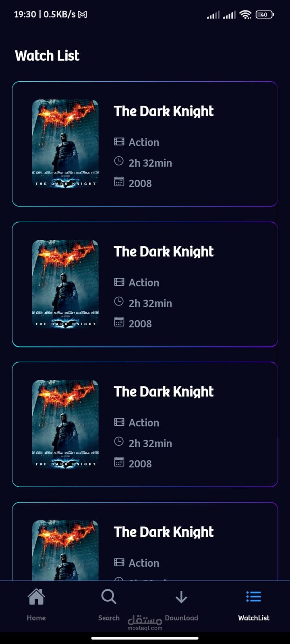Tap Action genre in fourth card

(144, 563)
